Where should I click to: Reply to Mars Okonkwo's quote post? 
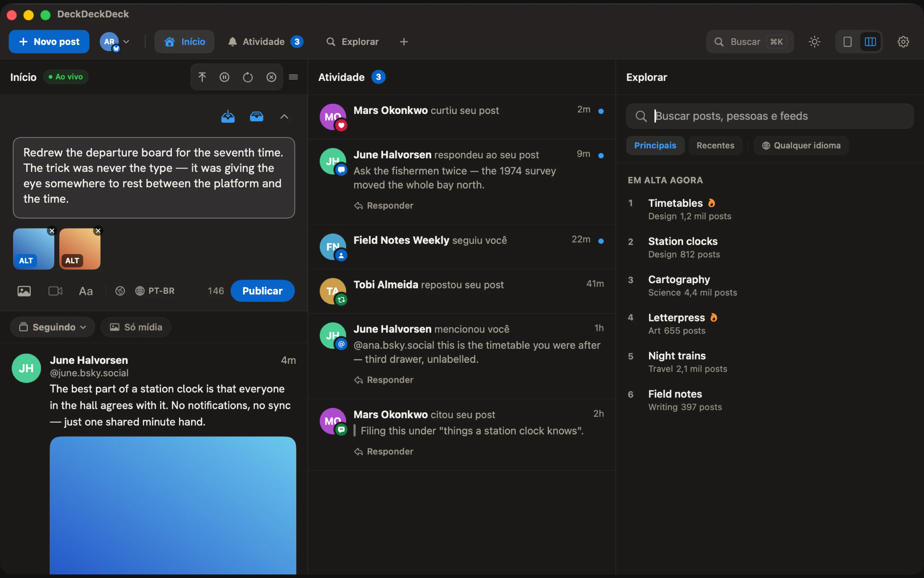384,451
